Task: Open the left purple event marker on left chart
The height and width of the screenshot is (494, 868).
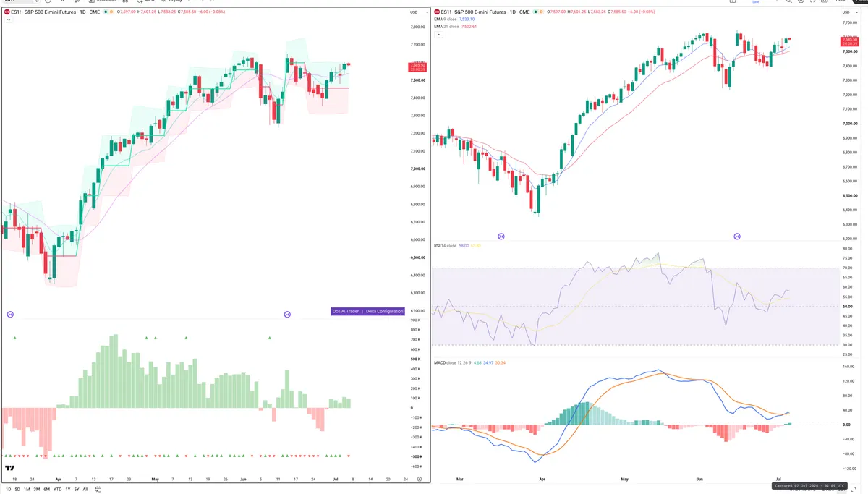Action: point(10,314)
